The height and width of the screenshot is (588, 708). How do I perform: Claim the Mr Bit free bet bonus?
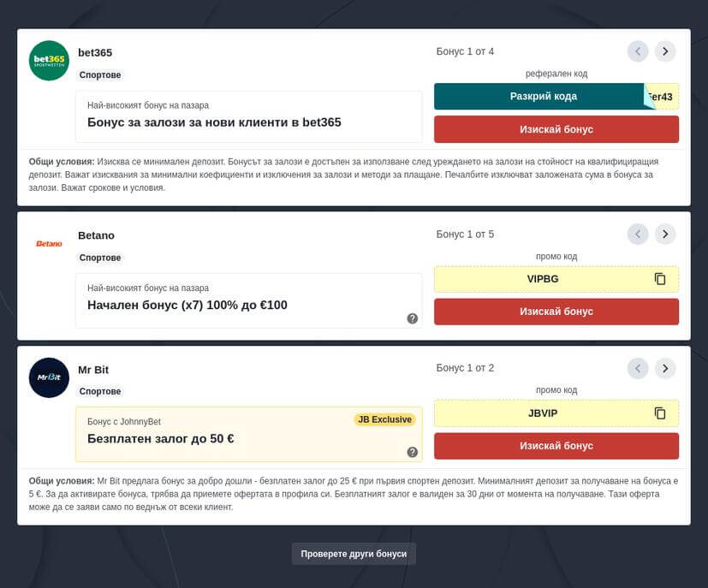[x=556, y=446]
